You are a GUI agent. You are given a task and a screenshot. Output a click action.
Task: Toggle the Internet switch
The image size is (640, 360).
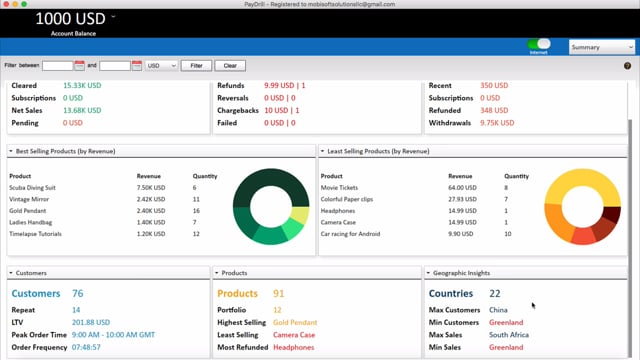click(x=539, y=44)
